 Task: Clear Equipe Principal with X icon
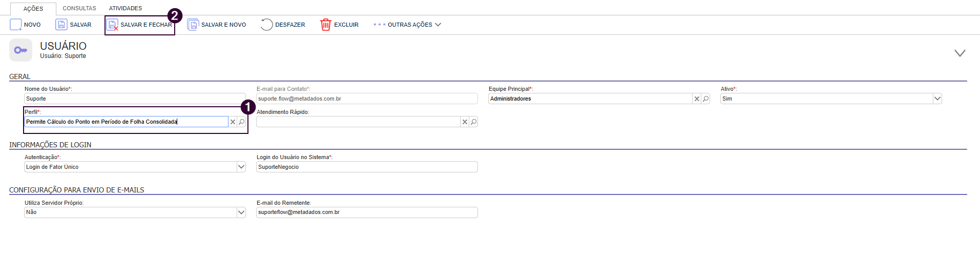tap(697, 99)
